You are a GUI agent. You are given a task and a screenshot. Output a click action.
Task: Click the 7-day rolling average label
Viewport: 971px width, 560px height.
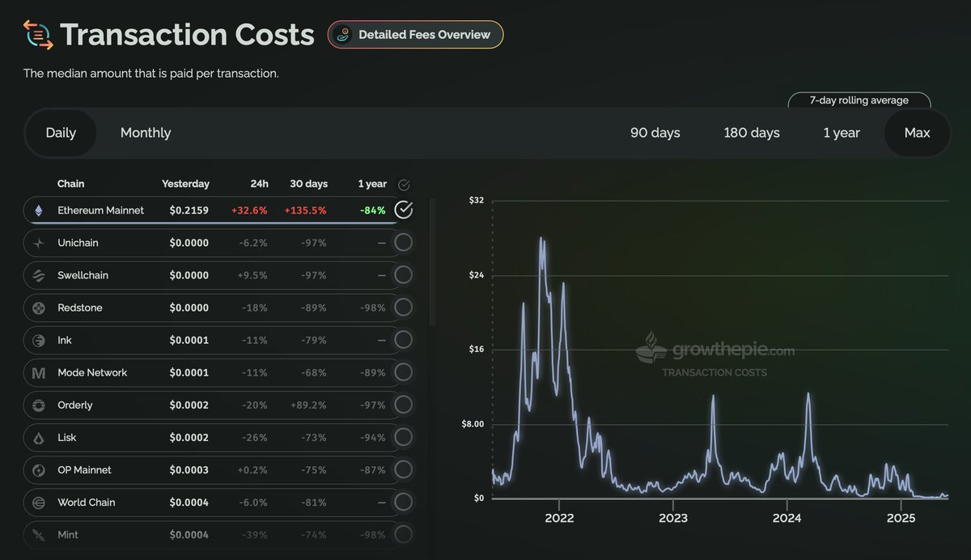(x=859, y=100)
